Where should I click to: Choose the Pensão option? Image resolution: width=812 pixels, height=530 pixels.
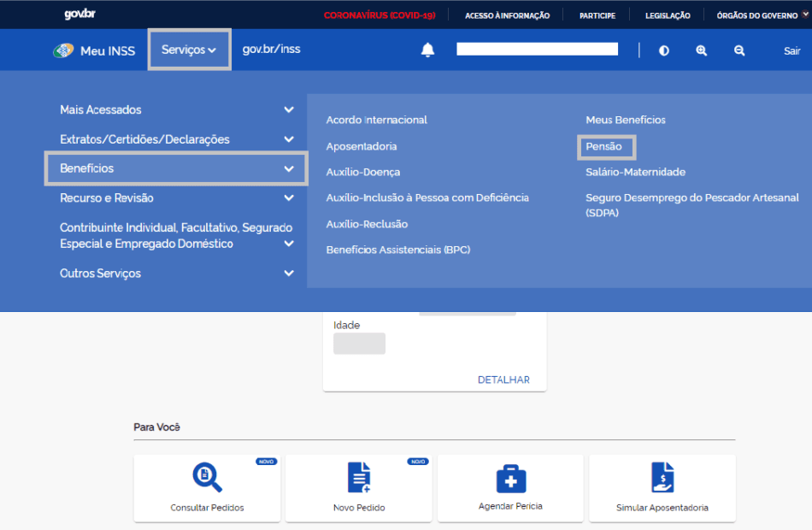pyautogui.click(x=606, y=147)
